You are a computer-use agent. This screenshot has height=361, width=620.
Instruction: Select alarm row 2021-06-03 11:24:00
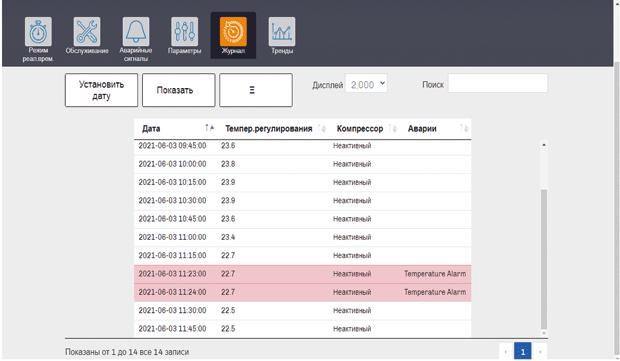click(302, 292)
